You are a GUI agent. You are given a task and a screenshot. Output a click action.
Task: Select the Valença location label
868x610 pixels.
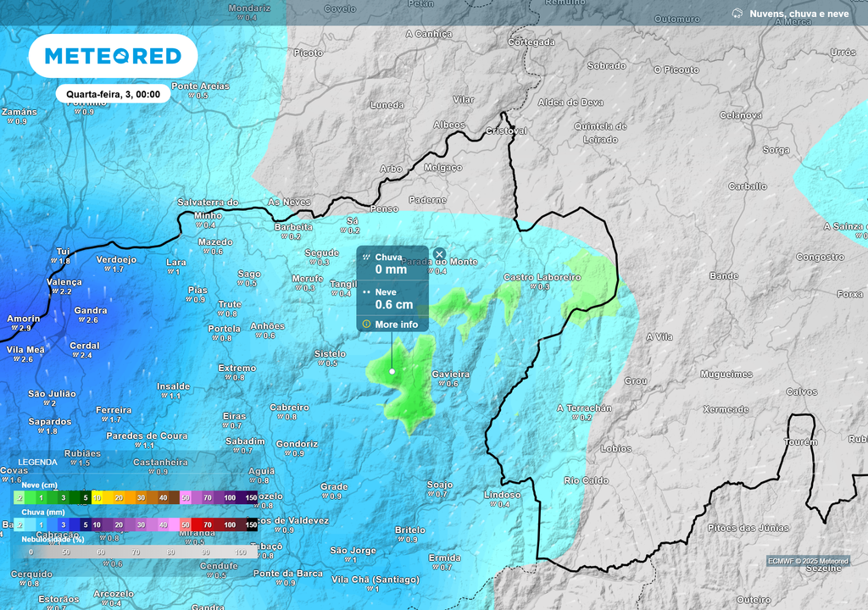click(x=64, y=281)
